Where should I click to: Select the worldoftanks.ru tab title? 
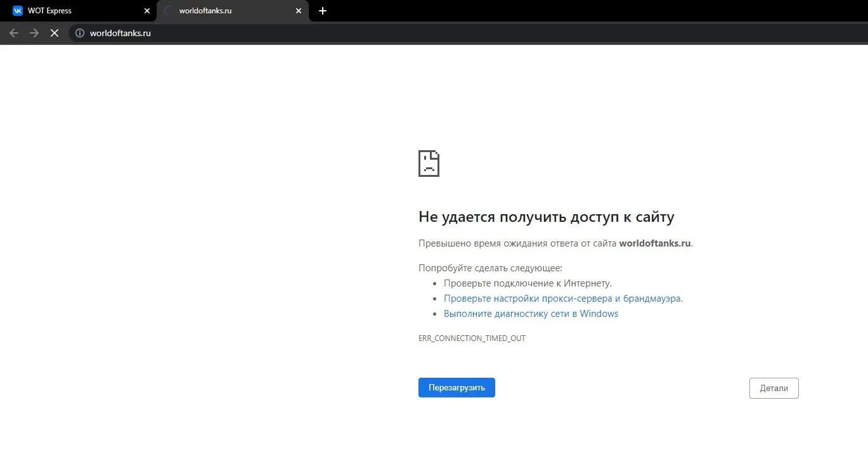(205, 11)
